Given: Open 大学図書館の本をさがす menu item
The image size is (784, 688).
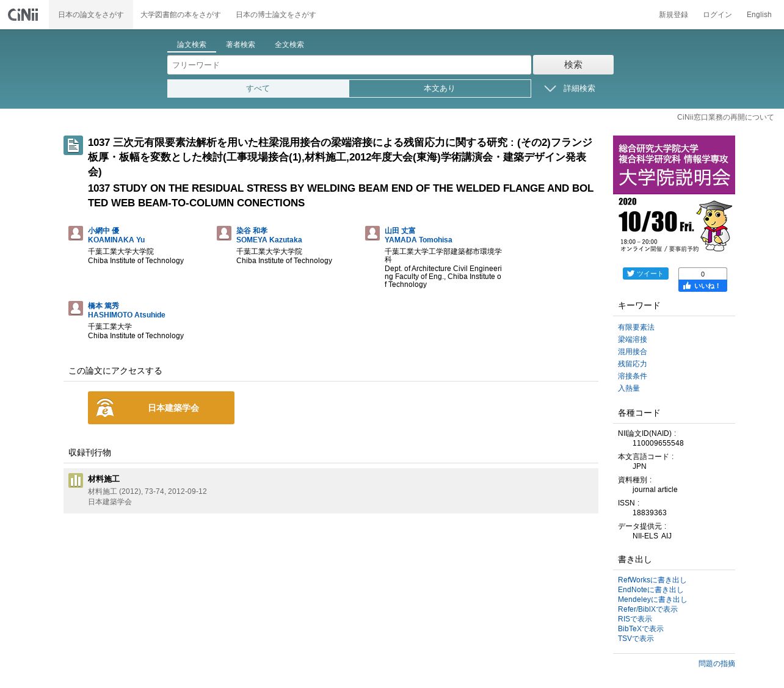Looking at the screenshot, I should pos(180,15).
